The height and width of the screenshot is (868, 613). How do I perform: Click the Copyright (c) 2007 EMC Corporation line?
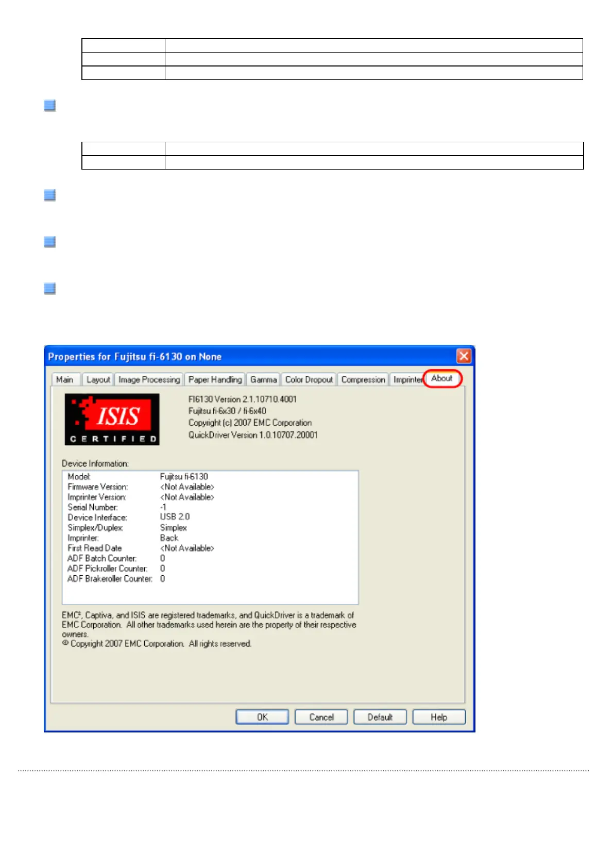tap(250, 423)
